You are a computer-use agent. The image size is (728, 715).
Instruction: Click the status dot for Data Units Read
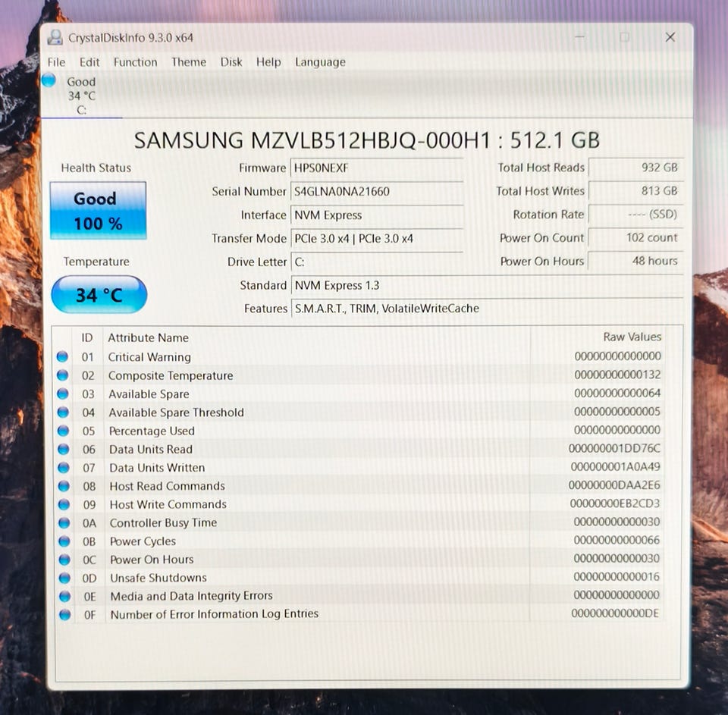pyautogui.click(x=63, y=449)
